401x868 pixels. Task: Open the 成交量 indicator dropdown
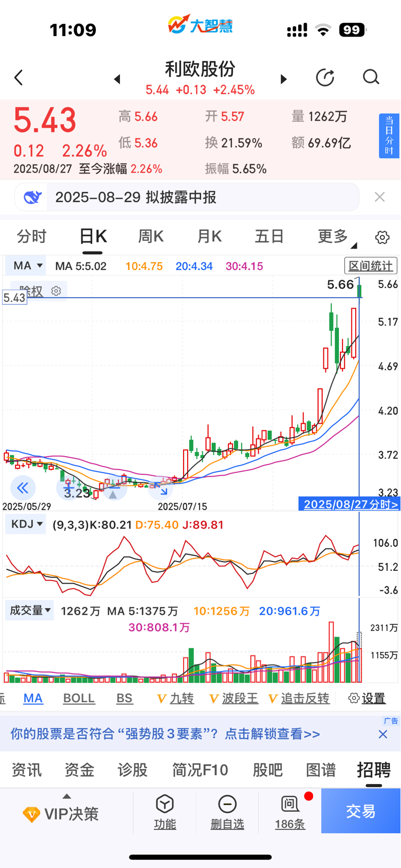coord(30,610)
